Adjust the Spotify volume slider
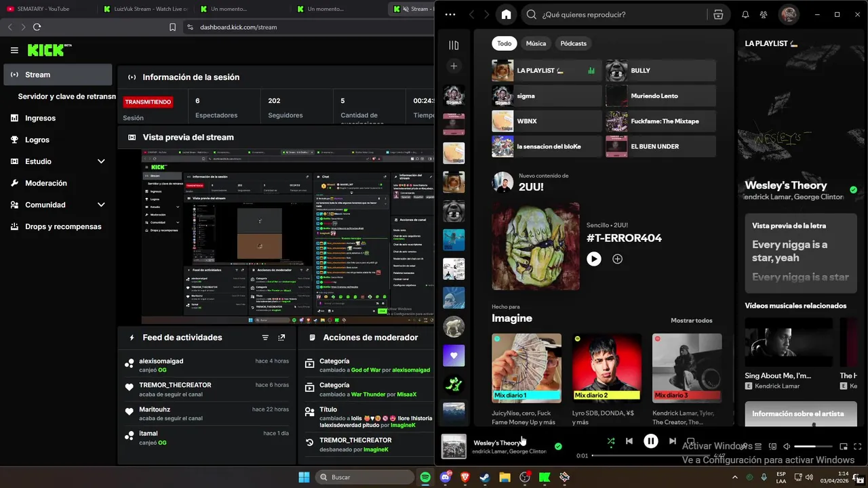The width and height of the screenshot is (868, 488). [x=814, y=447]
